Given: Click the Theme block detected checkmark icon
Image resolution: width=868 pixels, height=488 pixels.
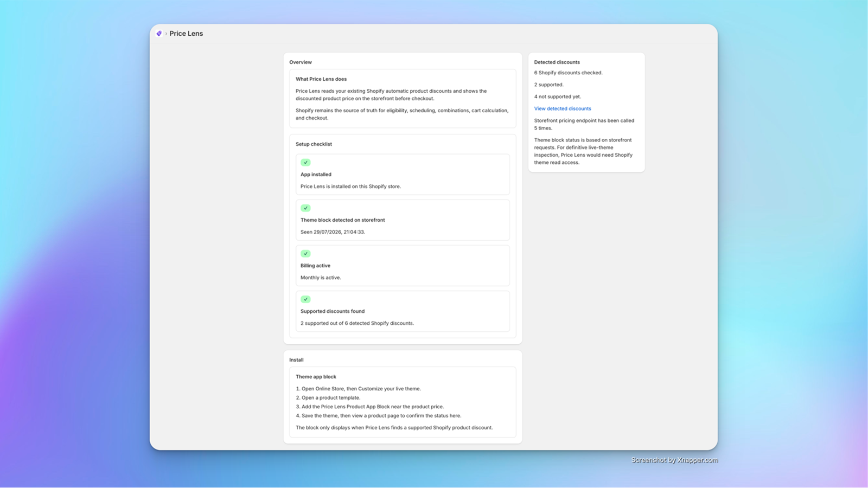Looking at the screenshot, I should point(305,208).
